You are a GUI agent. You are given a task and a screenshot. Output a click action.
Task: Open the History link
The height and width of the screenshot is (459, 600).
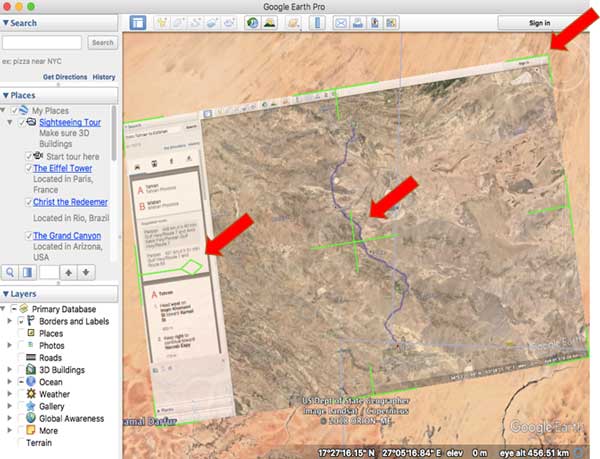coord(104,77)
